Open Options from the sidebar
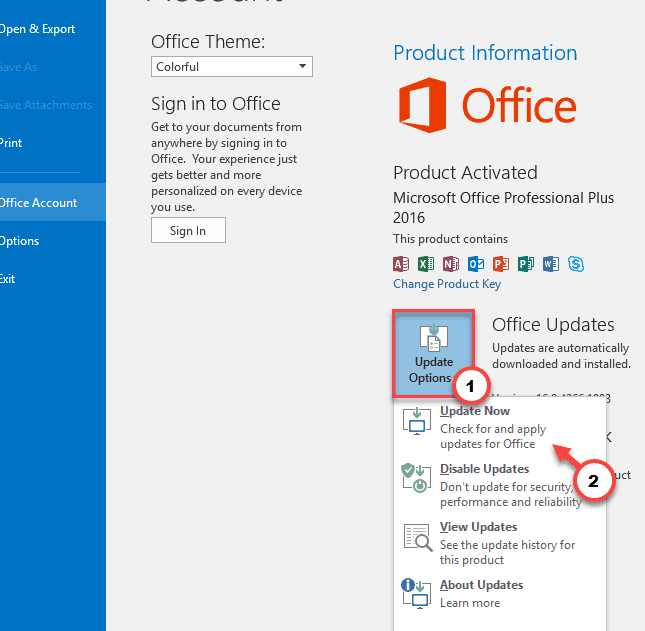Viewport: 645px width, 631px height. coord(53,241)
